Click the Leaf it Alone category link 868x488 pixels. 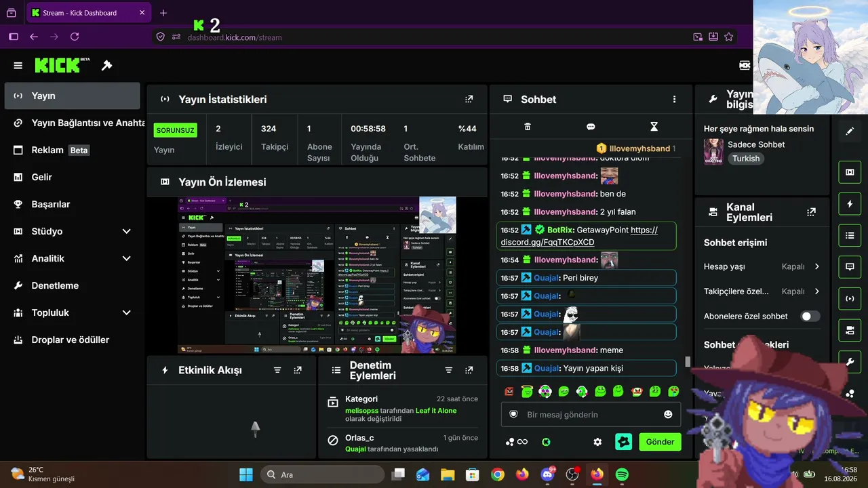tap(436, 411)
